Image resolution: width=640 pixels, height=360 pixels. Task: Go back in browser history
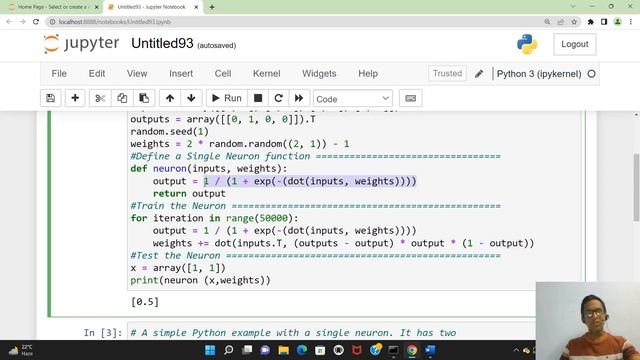coord(9,22)
